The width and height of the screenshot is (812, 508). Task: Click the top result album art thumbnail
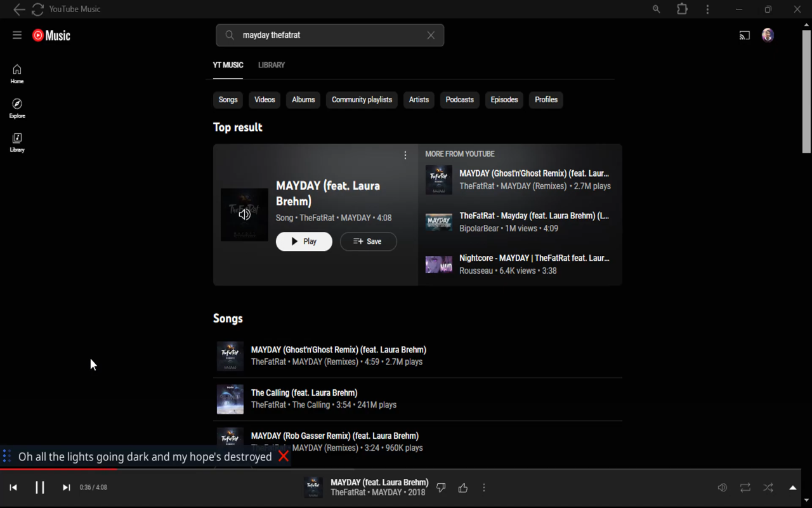(244, 215)
